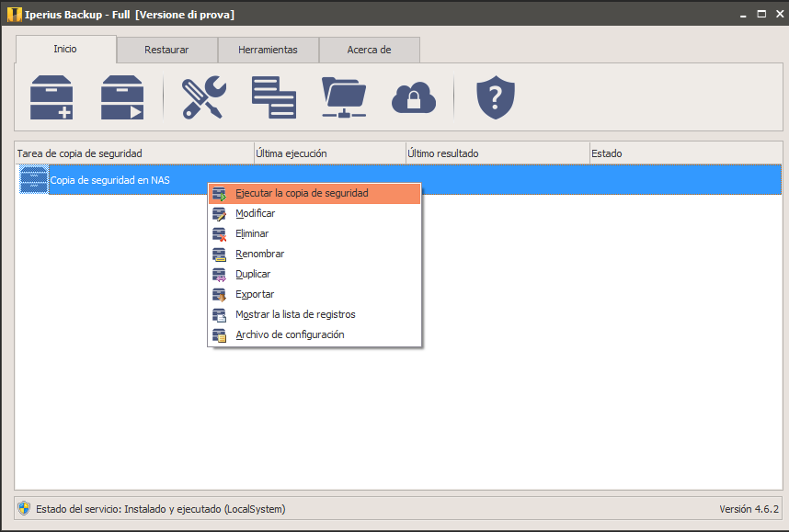
Task: Open the Herramientas tab
Action: tap(269, 50)
